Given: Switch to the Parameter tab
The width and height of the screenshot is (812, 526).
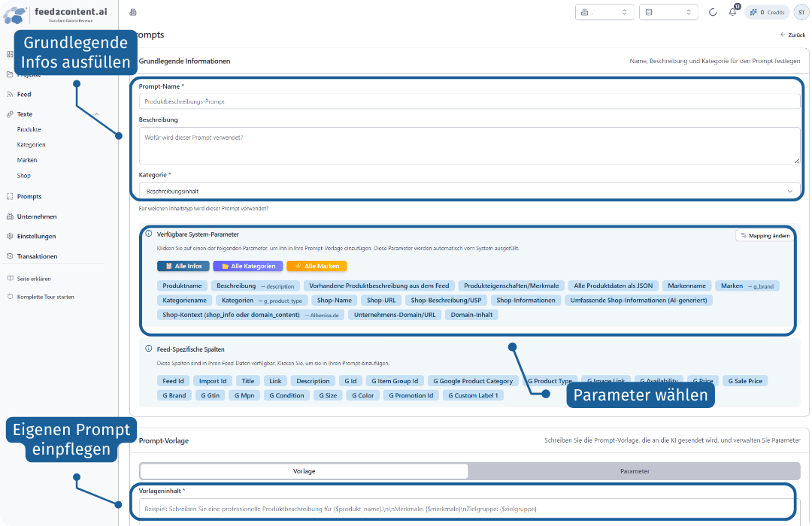Looking at the screenshot, I should pos(634,471).
